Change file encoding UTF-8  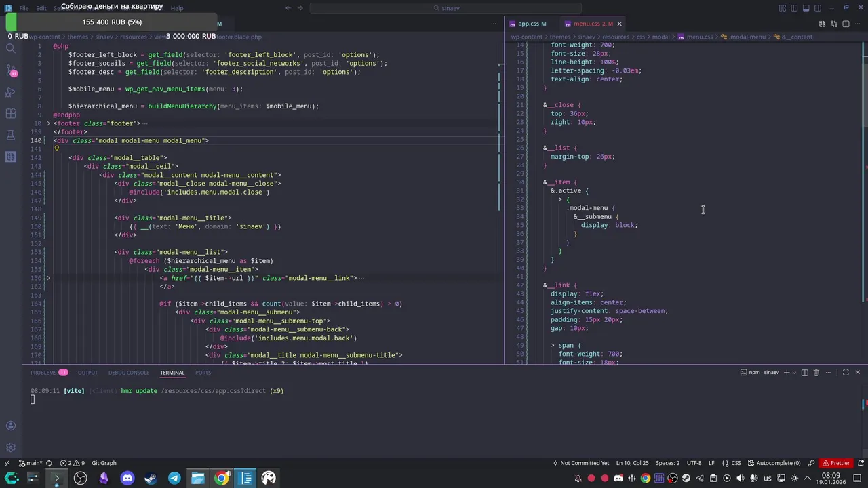click(x=694, y=463)
